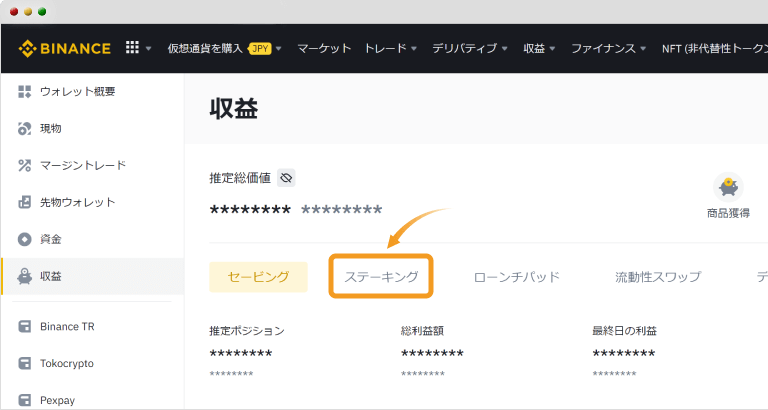Click the Tokocrypto sidebar icon
This screenshot has width=768, height=410.
click(x=24, y=363)
